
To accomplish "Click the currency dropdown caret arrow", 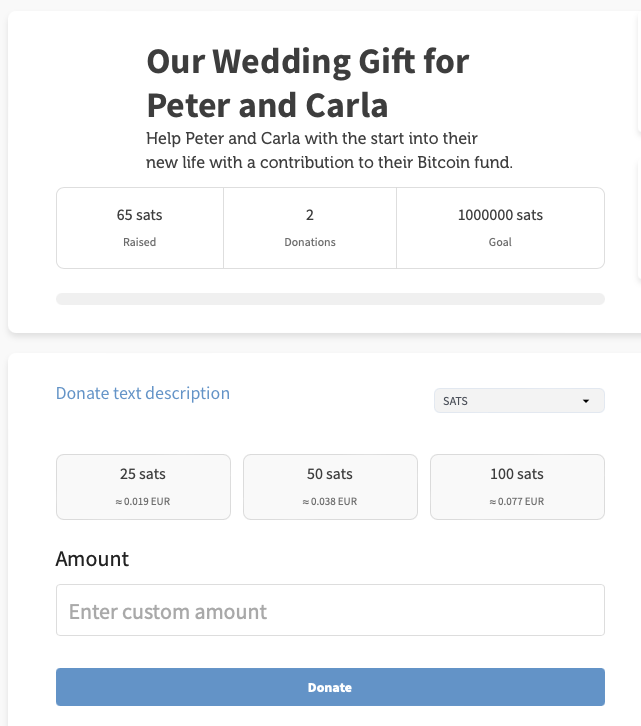I will coord(586,401).
